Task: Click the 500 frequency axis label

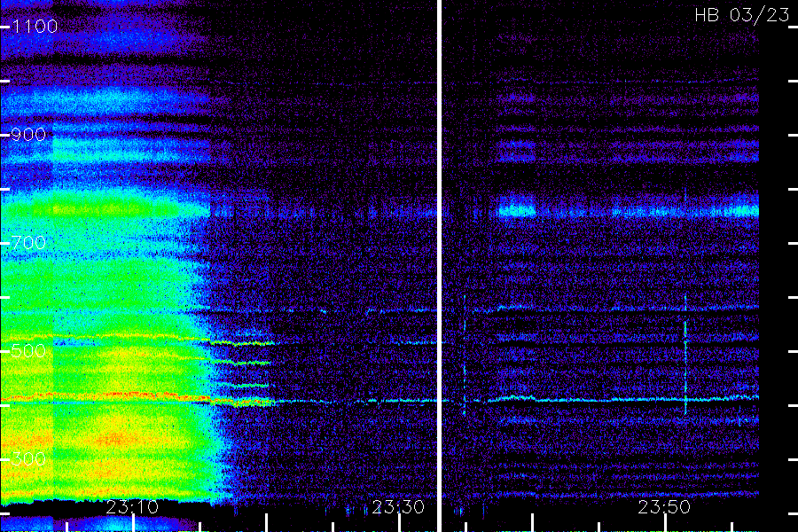Action: (28, 351)
